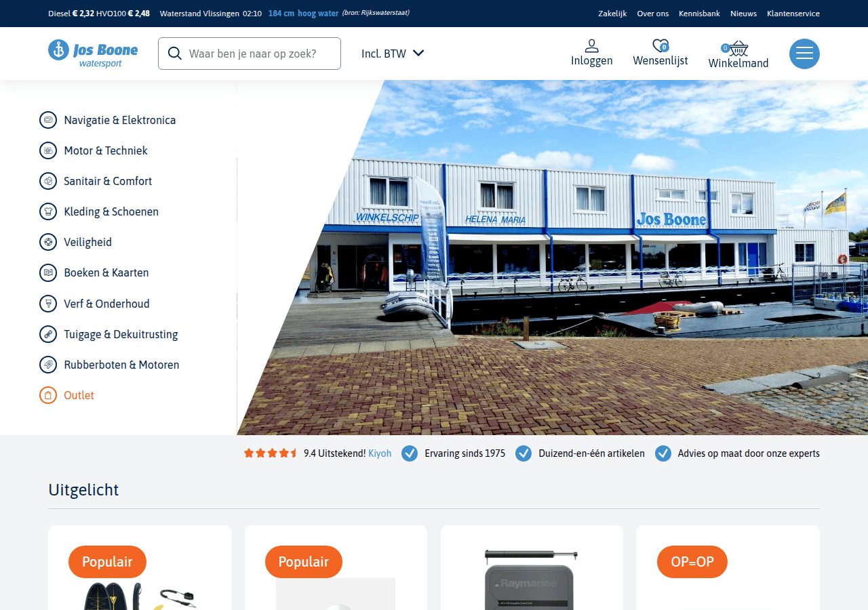Click the store building hero image
Viewport: 868px width, 610px height.
click(553, 258)
